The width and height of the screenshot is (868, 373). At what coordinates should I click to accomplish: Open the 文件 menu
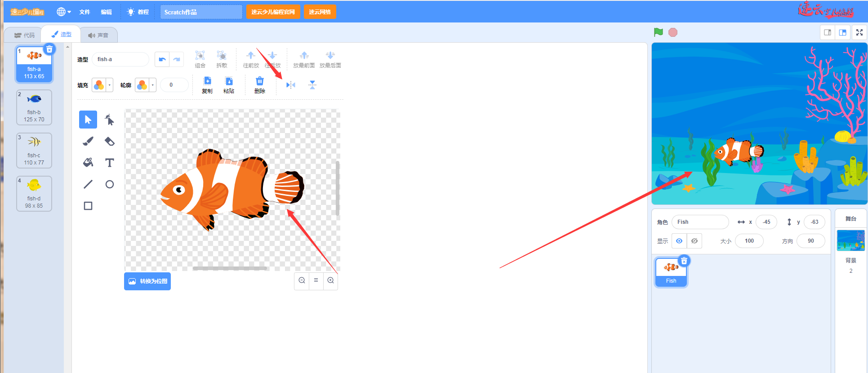tap(85, 12)
